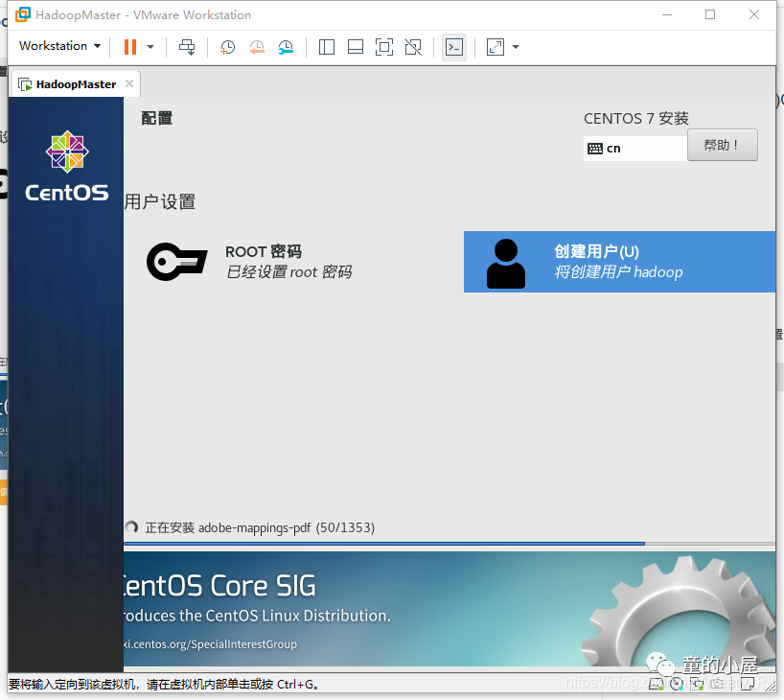Click the black key icon for root password
Screen dimensions: 784x700
[x=176, y=262]
